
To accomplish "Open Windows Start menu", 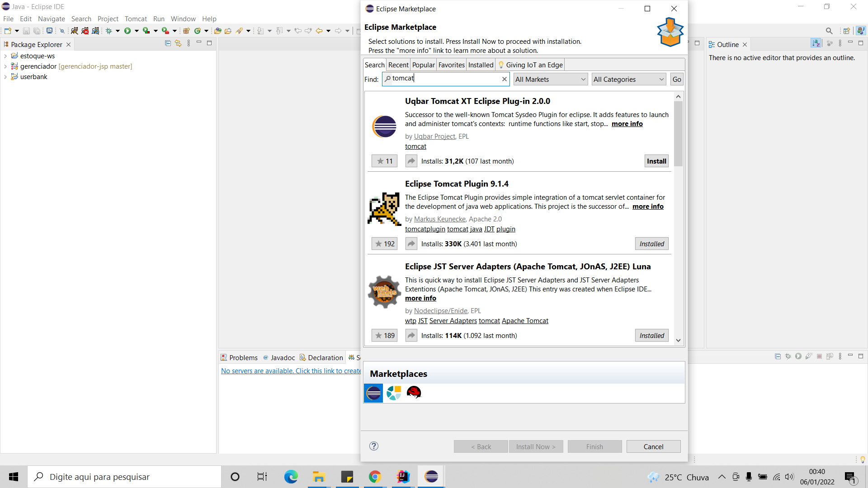I will click(x=14, y=477).
